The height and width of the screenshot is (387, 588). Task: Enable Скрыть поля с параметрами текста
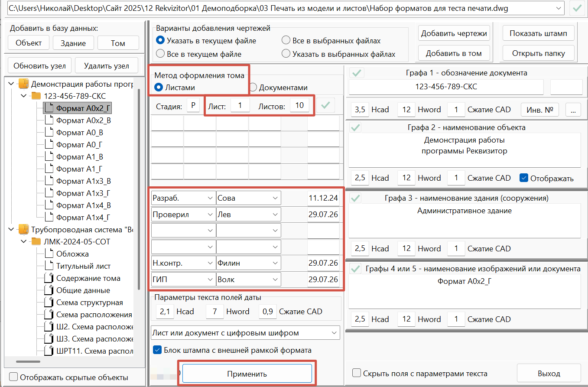tap(357, 373)
